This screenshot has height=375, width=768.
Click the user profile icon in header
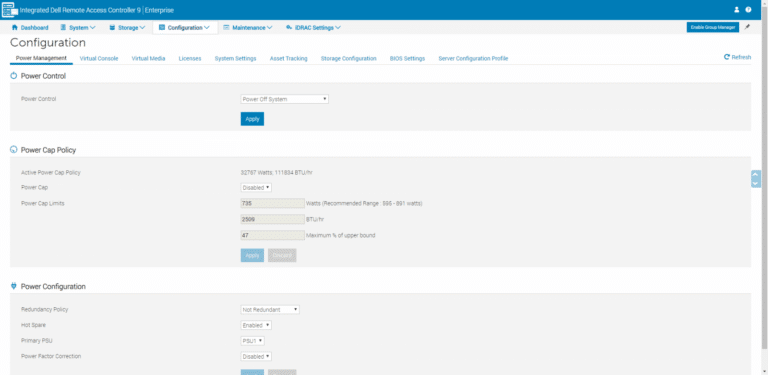737,10
